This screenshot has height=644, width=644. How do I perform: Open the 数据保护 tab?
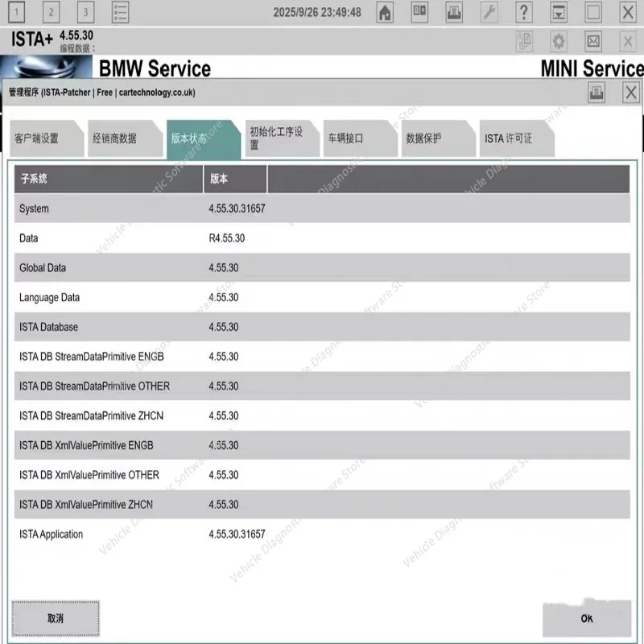(x=438, y=138)
